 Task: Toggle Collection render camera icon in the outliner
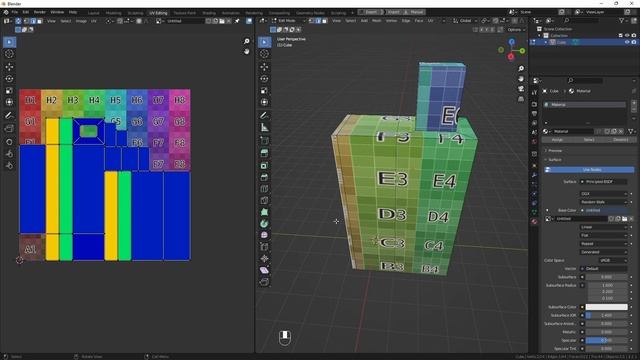[x=633, y=36]
